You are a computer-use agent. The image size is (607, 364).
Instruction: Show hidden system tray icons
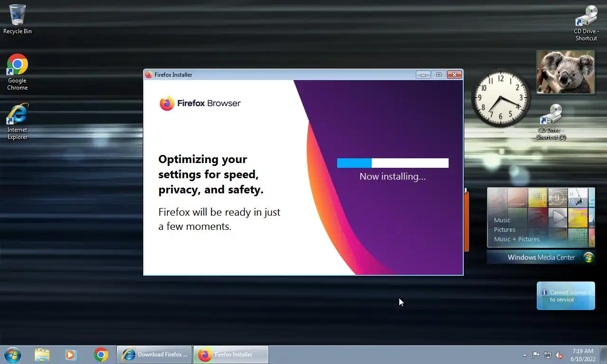tap(524, 355)
